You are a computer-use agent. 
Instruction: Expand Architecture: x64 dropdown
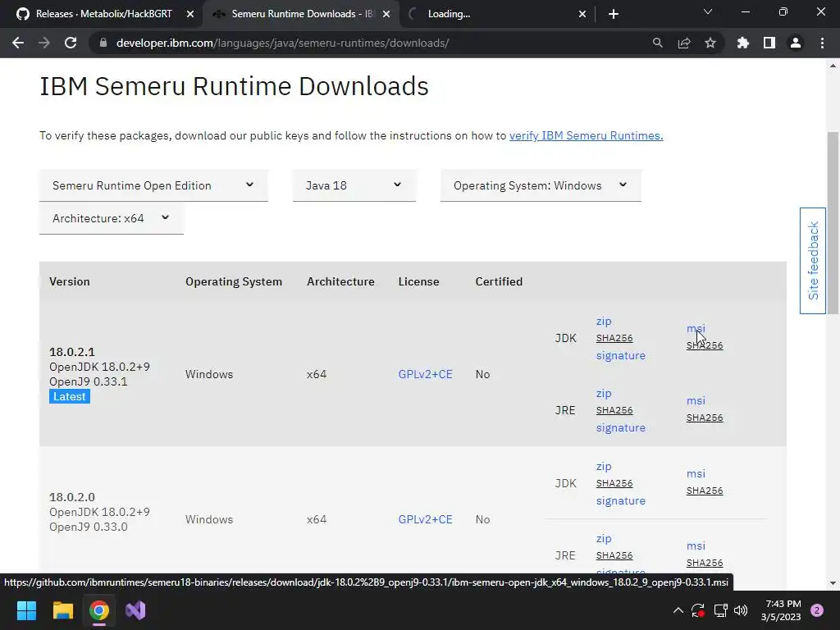112,218
